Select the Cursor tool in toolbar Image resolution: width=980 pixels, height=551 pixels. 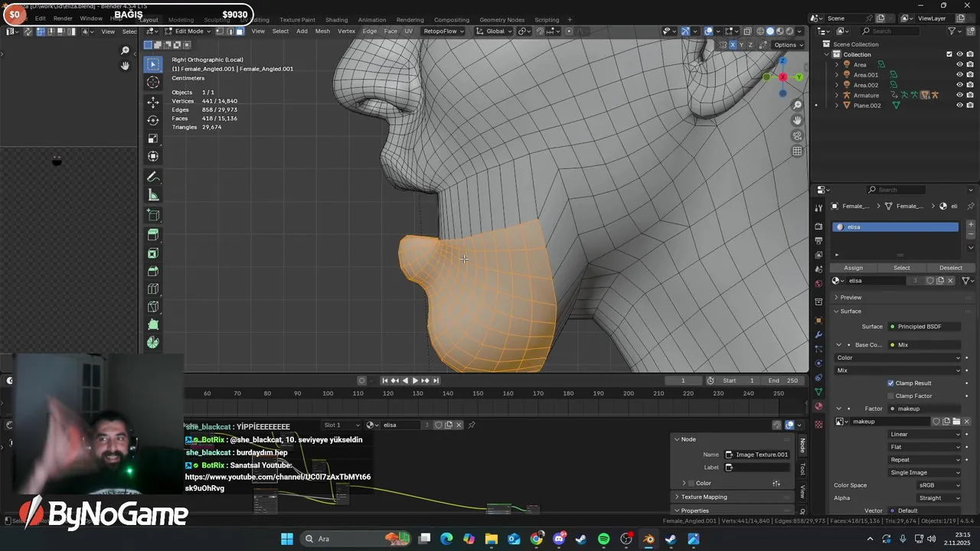pos(153,83)
